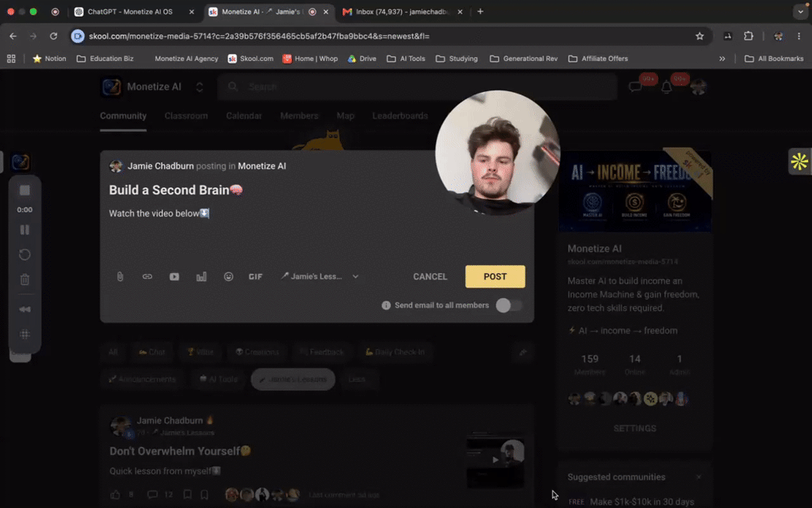
Task: View the Leaderboards tab
Action: tap(400, 116)
